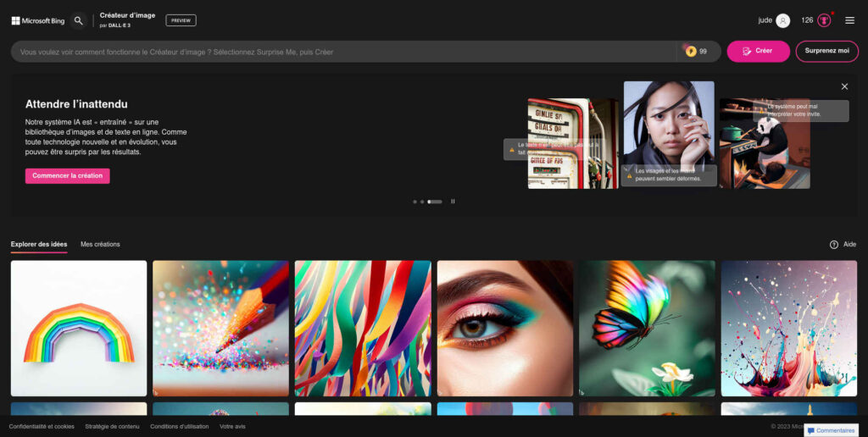The width and height of the screenshot is (868, 437).
Task: Click the gas pump sign image
Action: (573, 144)
